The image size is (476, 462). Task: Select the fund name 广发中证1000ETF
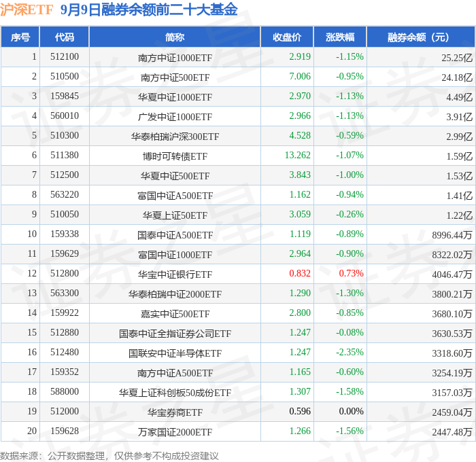pos(175,117)
